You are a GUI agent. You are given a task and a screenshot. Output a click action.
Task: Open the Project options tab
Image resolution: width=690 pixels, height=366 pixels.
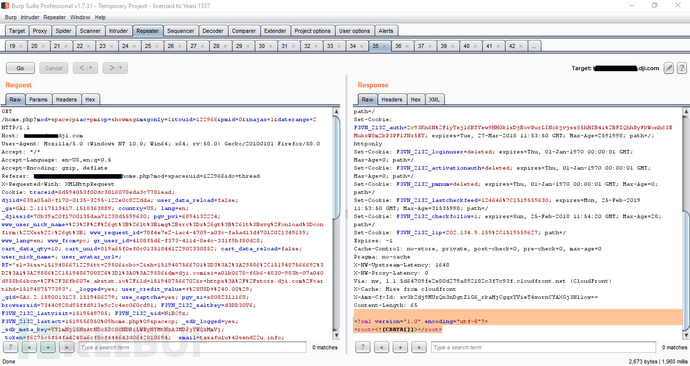click(312, 31)
